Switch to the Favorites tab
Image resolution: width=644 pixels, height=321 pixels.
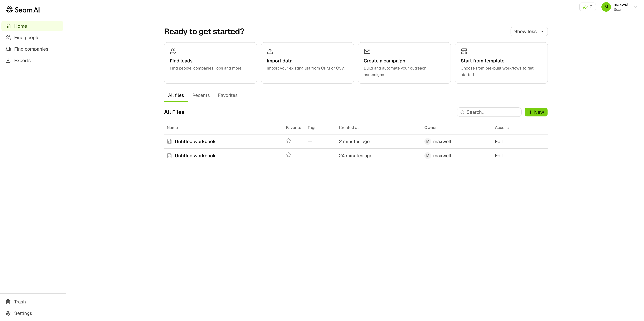228,95
